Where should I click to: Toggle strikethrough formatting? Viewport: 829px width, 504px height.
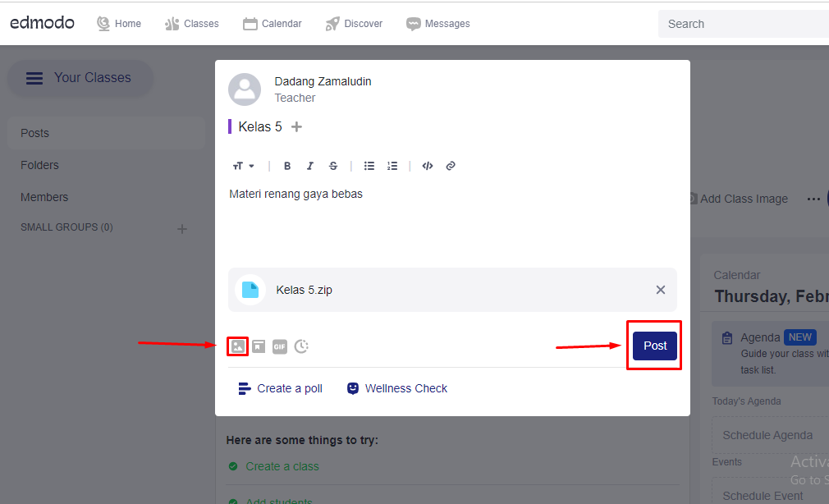(x=333, y=166)
